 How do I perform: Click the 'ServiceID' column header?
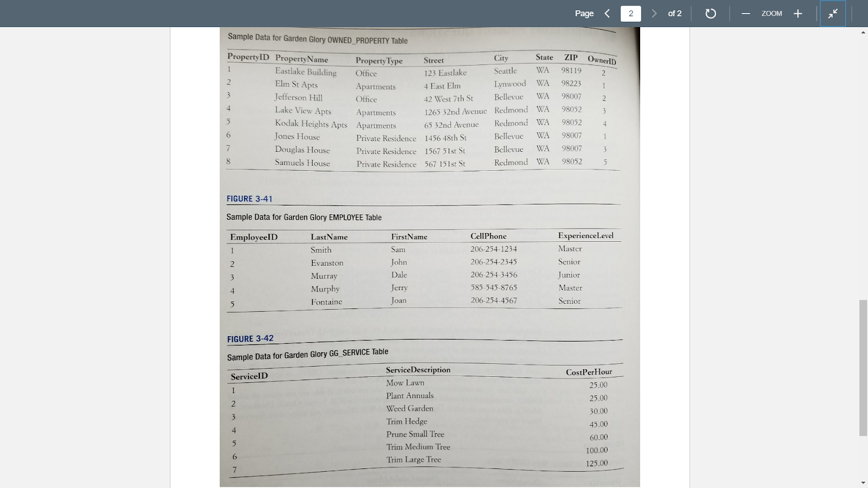[249, 376]
